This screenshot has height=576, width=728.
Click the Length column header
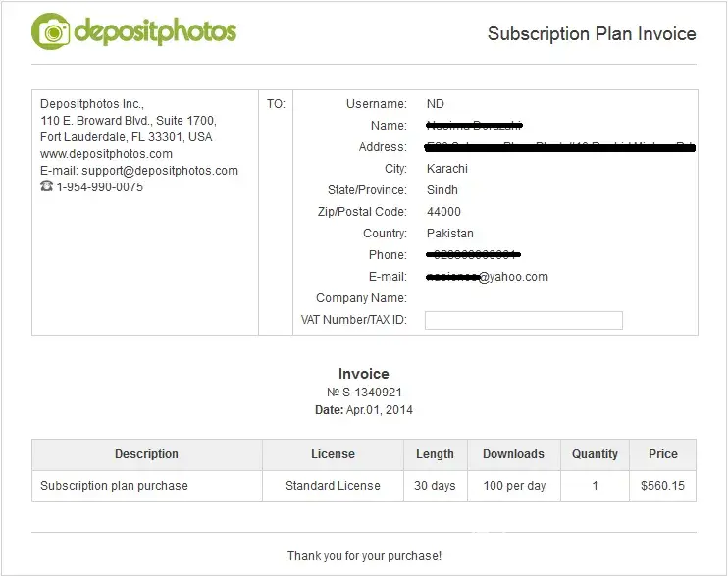pyautogui.click(x=435, y=454)
